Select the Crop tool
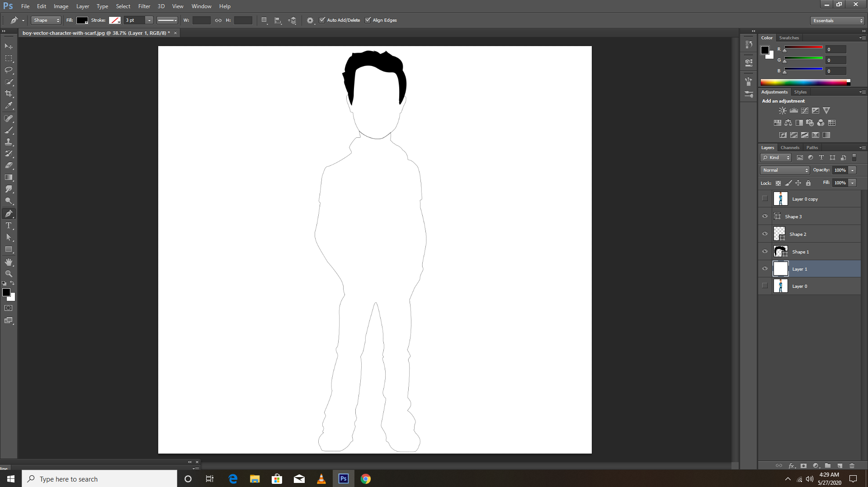The height and width of the screenshot is (487, 868). point(9,94)
